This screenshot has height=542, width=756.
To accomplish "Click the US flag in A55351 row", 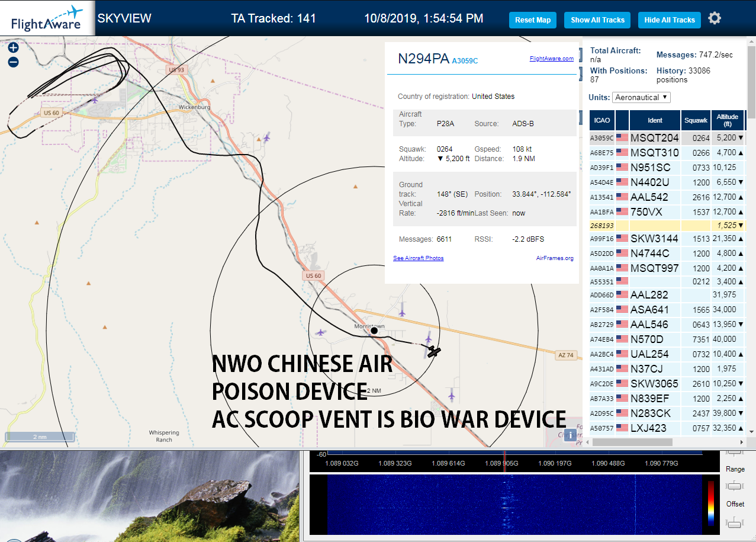I will pos(622,281).
